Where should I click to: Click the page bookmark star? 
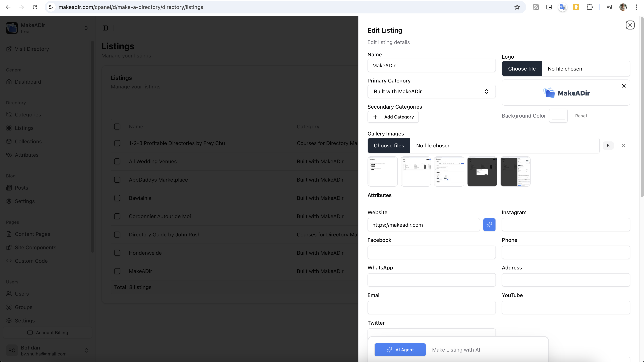point(517,7)
